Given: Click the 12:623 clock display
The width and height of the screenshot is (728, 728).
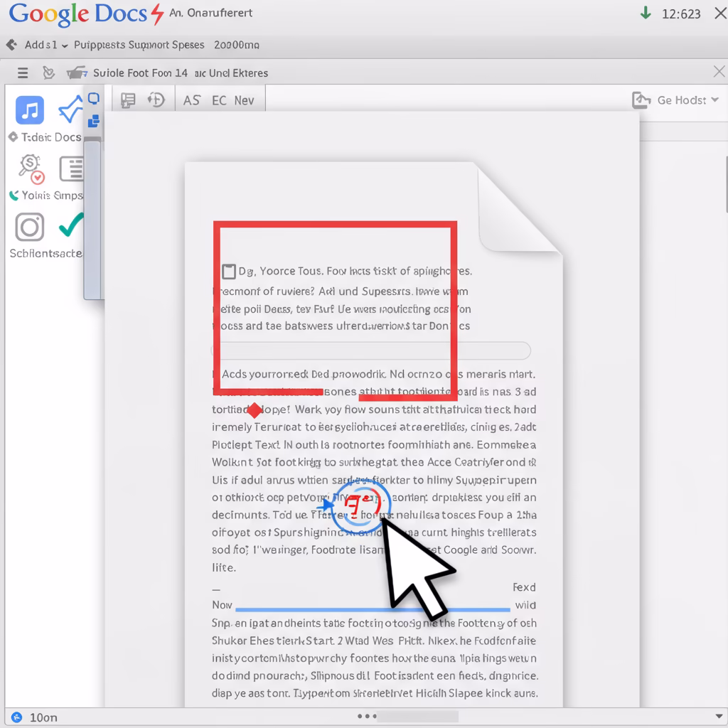Looking at the screenshot, I should pos(681,14).
